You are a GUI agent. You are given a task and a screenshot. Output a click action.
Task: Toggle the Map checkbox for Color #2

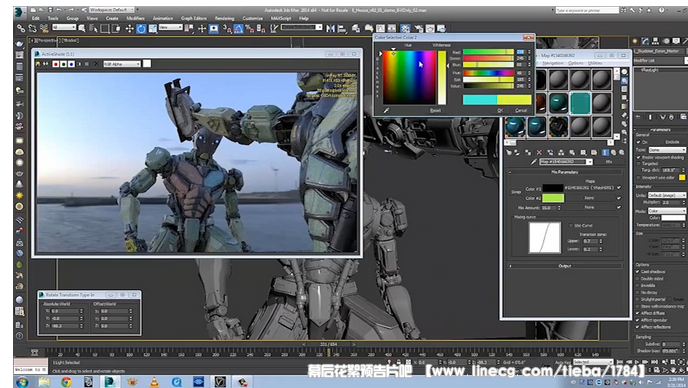click(x=619, y=198)
